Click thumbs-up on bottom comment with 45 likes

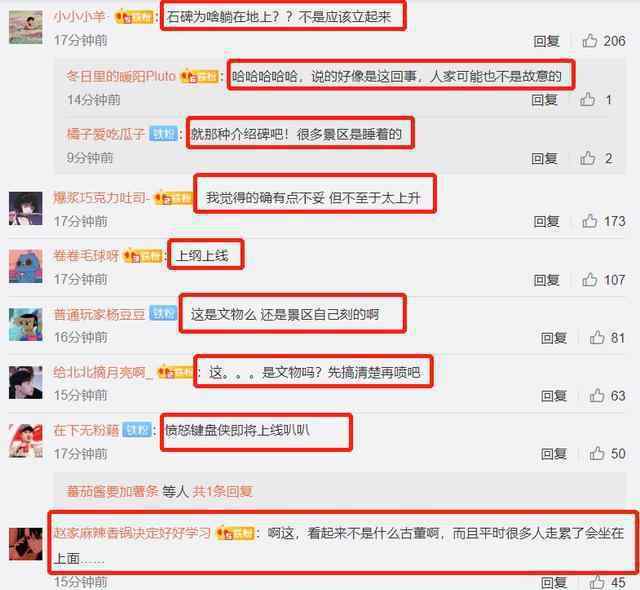coord(597,582)
